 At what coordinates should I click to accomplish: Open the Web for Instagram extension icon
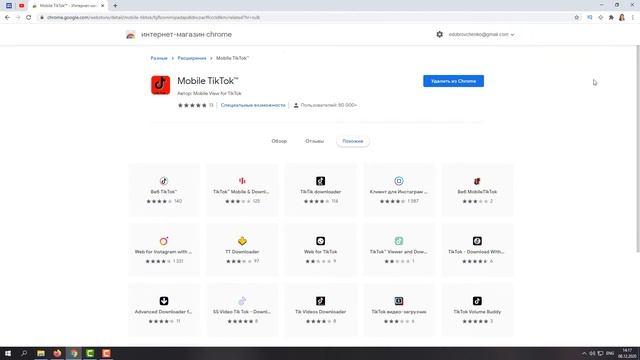point(164,241)
